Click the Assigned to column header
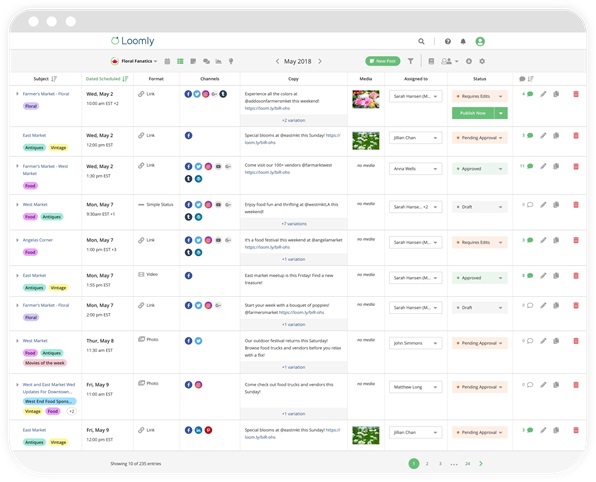 pyautogui.click(x=416, y=79)
